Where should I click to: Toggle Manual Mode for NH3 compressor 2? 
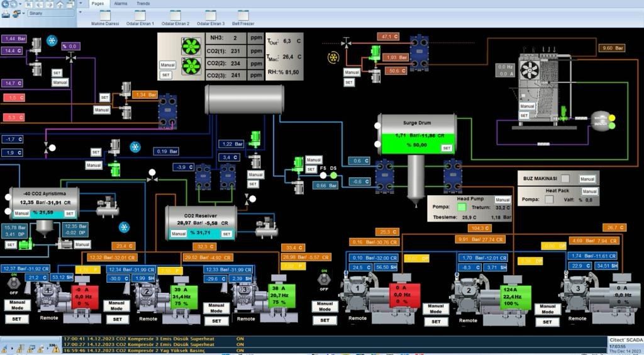436,309
